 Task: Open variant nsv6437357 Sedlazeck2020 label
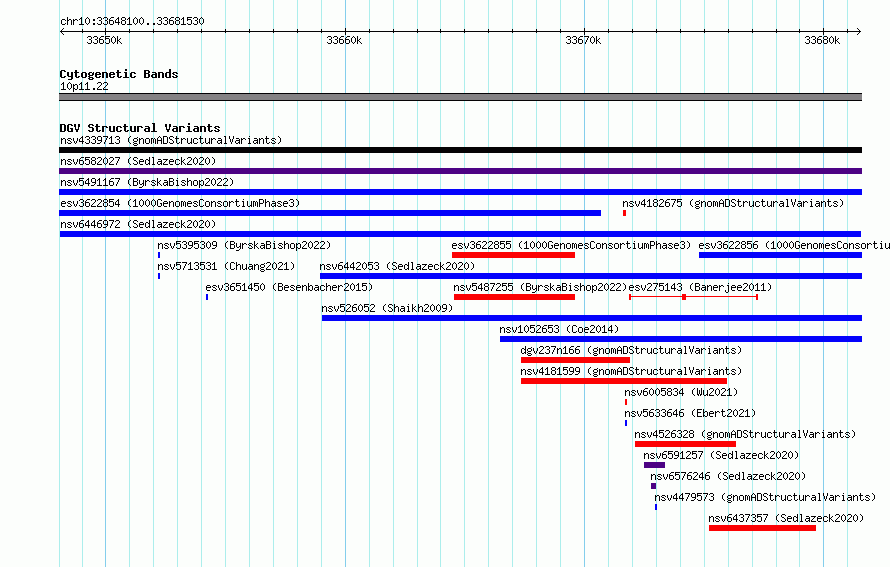point(786,518)
